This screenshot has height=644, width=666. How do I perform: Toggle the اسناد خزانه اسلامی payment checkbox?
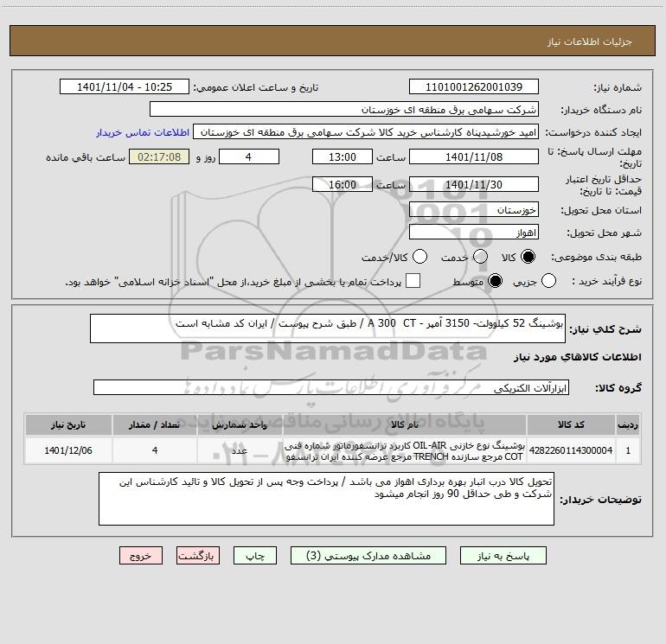(x=413, y=281)
